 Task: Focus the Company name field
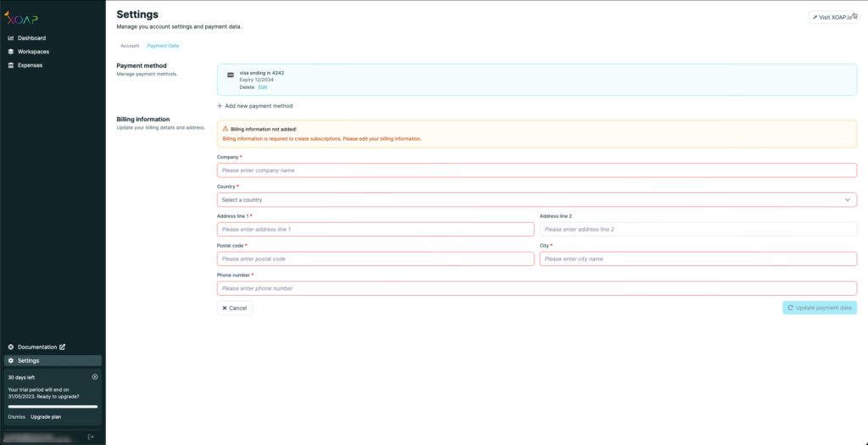pyautogui.click(x=537, y=170)
